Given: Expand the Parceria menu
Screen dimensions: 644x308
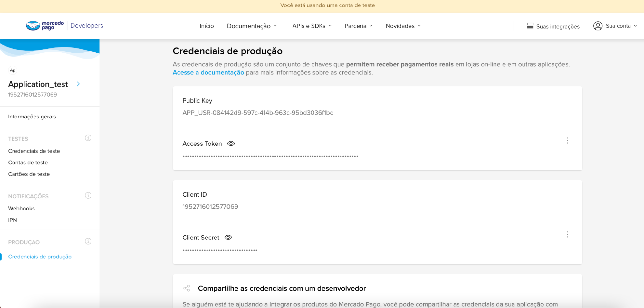Looking at the screenshot, I should coord(358,26).
